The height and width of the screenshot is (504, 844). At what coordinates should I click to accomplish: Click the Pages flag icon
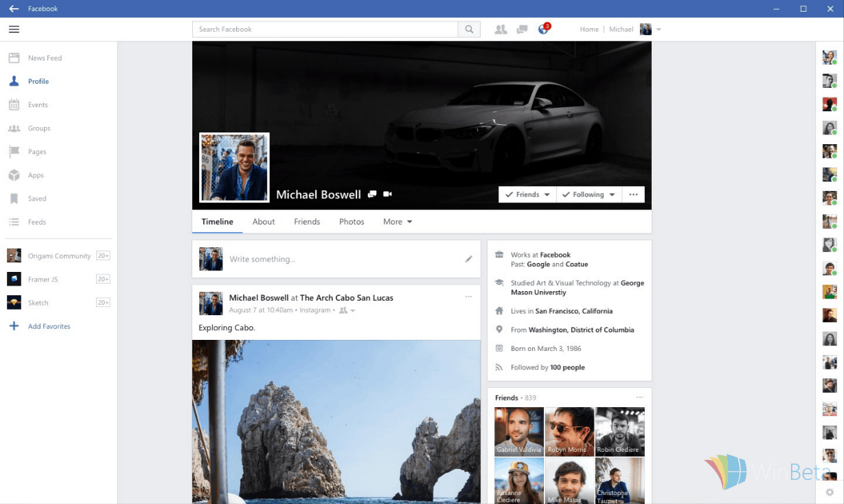pyautogui.click(x=14, y=152)
